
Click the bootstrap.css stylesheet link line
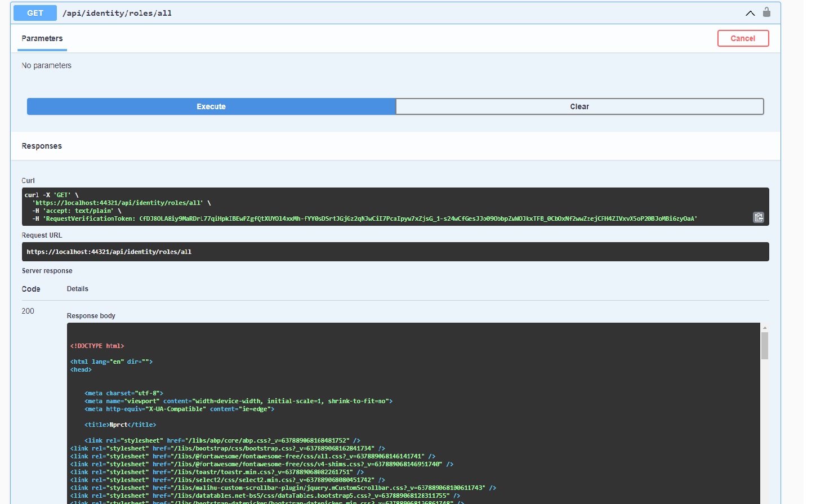(x=228, y=448)
